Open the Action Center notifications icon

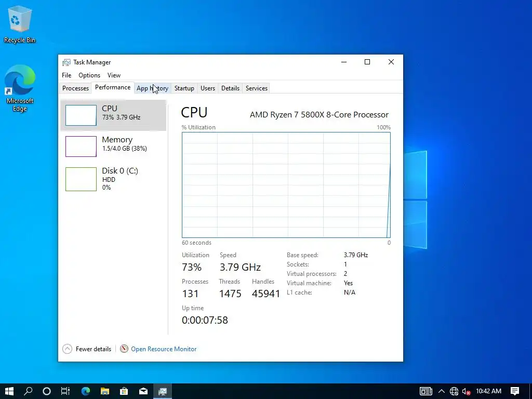(515, 391)
